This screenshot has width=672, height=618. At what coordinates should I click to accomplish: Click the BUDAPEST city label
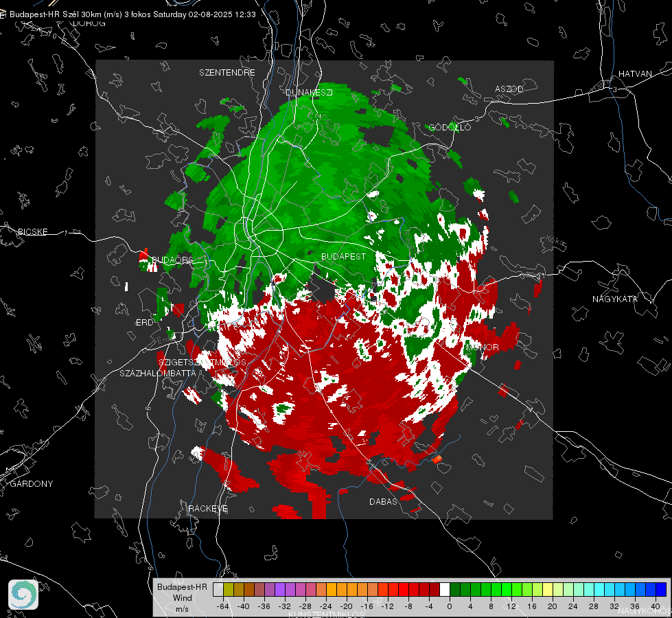344,256
